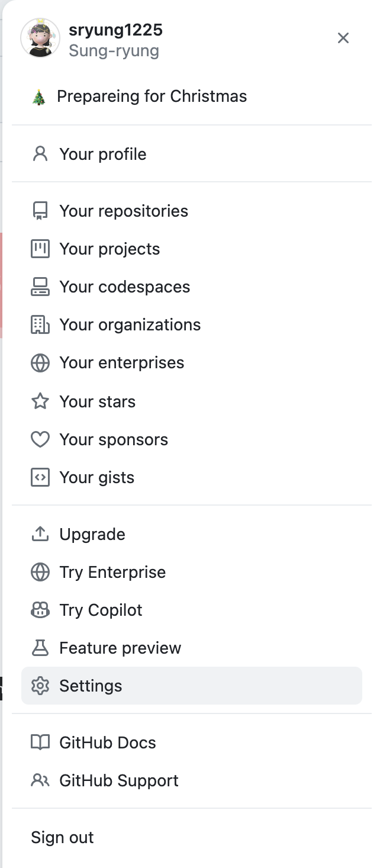This screenshot has height=868, width=380.
Task: Click the Copilot icon
Action: tap(40, 610)
